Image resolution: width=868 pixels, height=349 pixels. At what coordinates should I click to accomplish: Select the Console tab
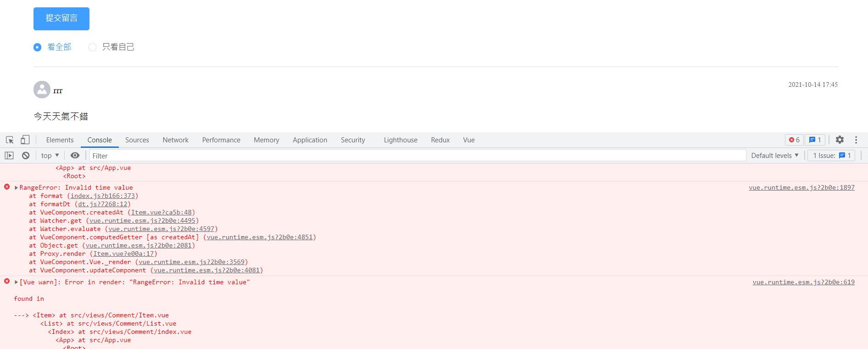[100, 140]
